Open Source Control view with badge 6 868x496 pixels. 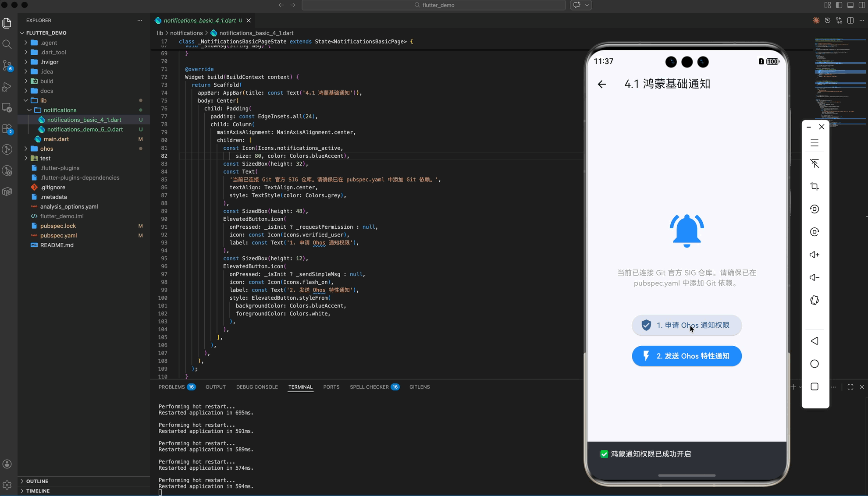click(7, 65)
